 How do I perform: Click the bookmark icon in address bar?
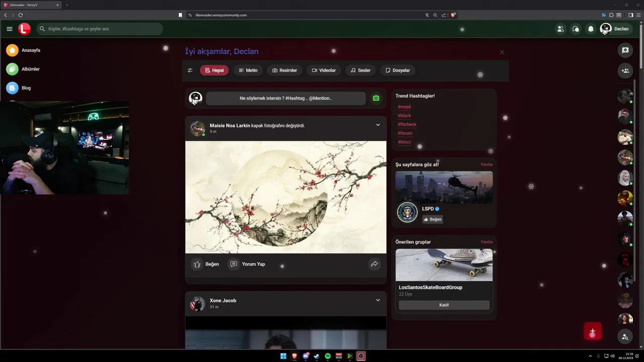coord(180,15)
